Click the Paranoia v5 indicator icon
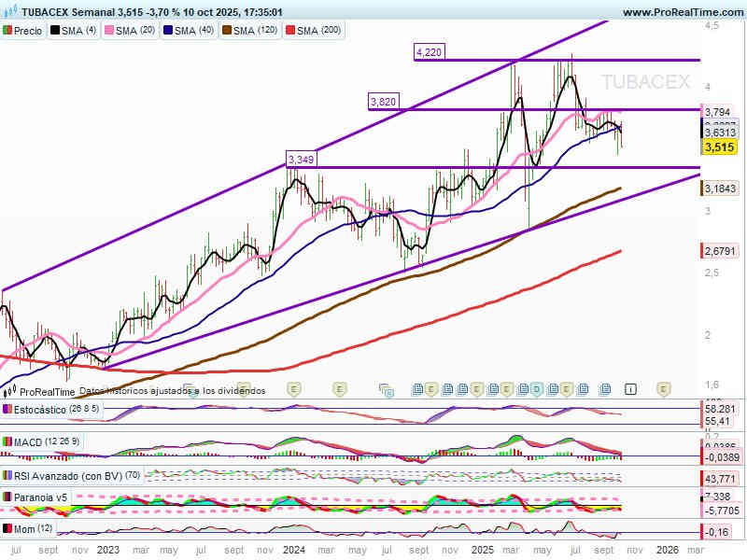The height and width of the screenshot is (560, 747). (7, 497)
